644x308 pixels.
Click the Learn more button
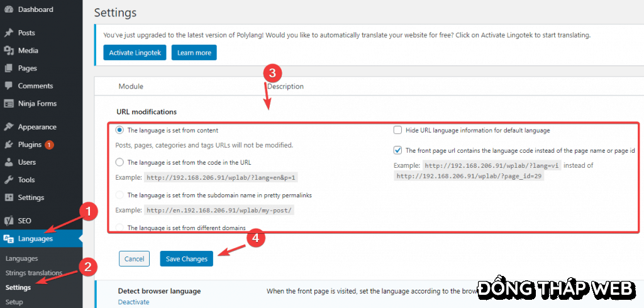tap(194, 53)
